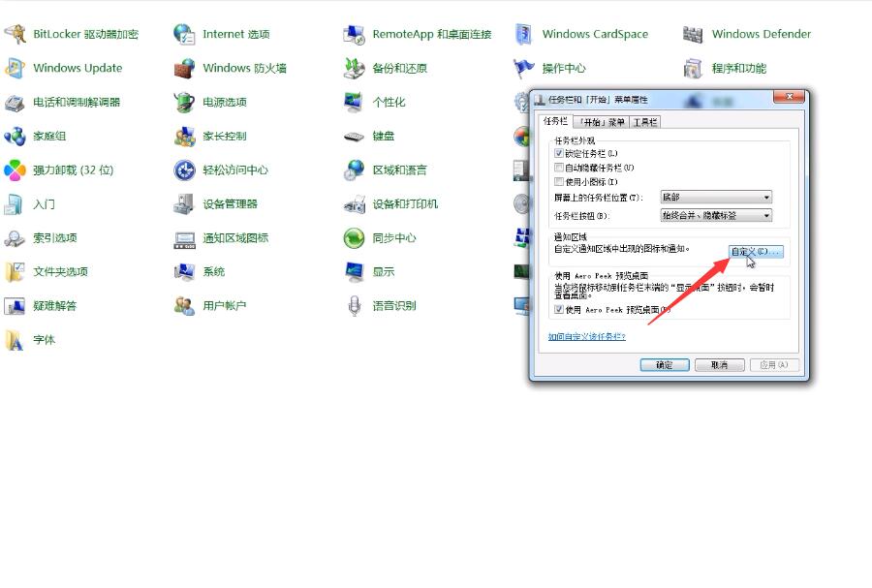Open the RemoteApp 和桌面连接 icon
Image resolution: width=872 pixels, height=588 pixels.
coord(355,35)
